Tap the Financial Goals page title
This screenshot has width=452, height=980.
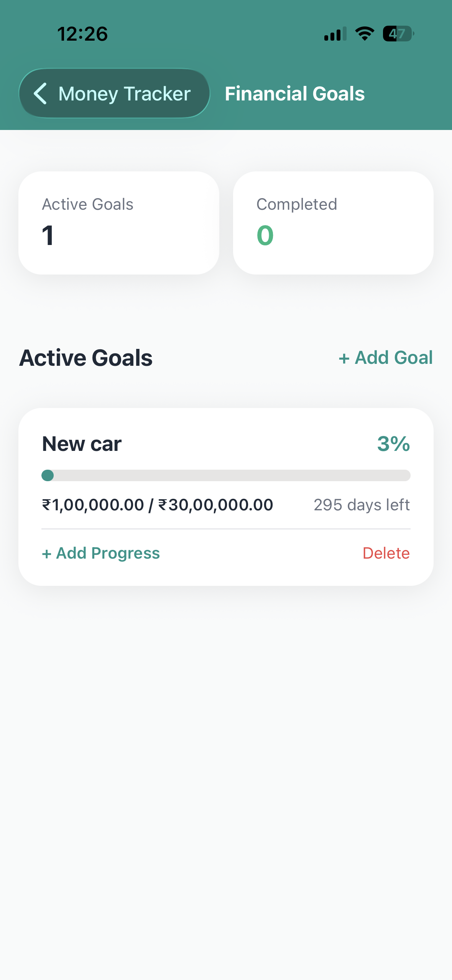[294, 94]
